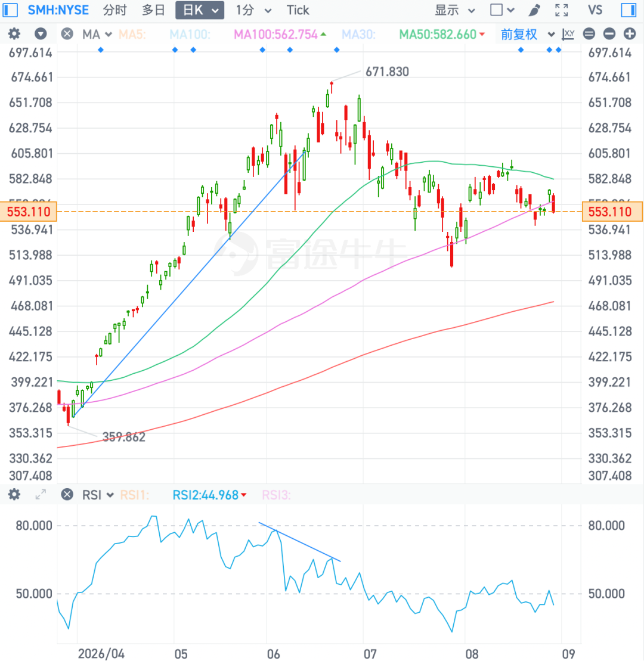Select the drawing pen tool
Screen dimensions: 644x661
pos(534,10)
